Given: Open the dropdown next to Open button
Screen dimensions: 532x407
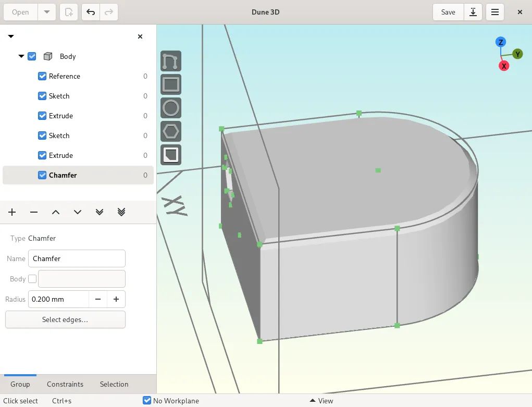Looking at the screenshot, I should [47, 11].
